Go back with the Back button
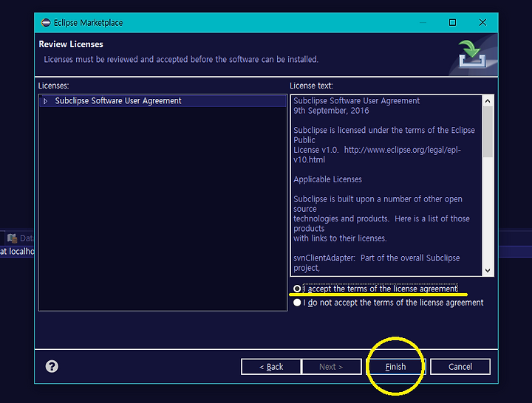 point(271,367)
